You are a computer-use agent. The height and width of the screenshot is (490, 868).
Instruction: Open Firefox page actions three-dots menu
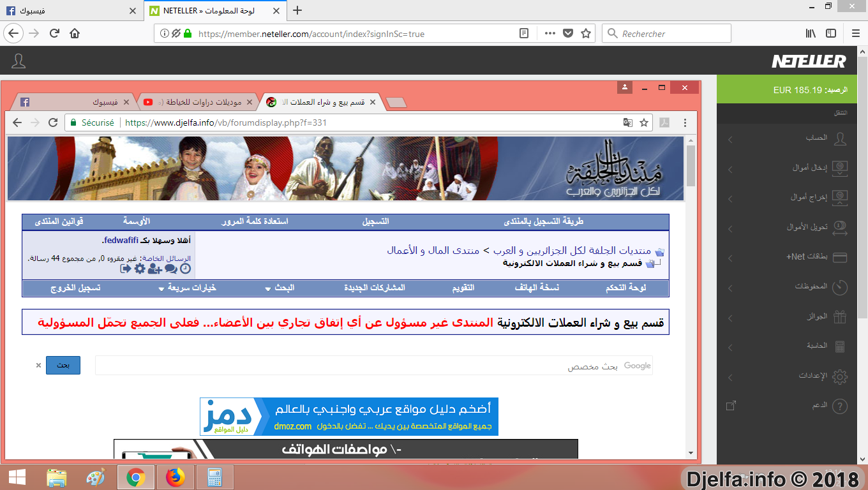coord(550,34)
